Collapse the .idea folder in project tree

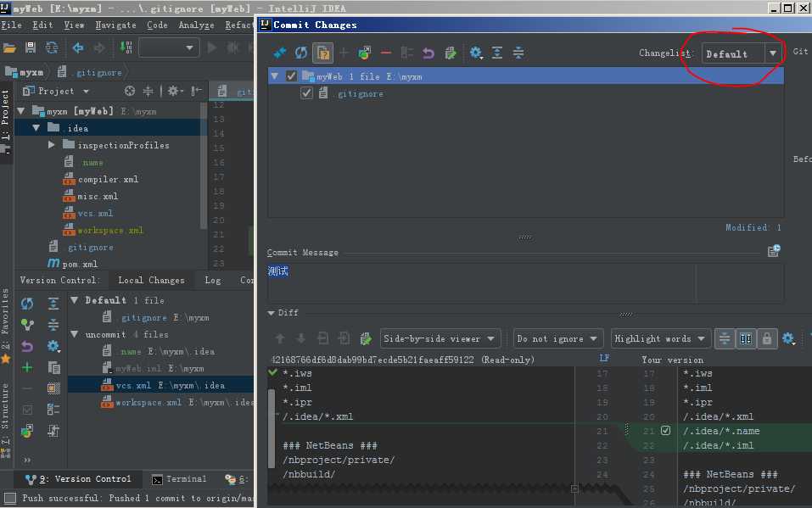36,127
